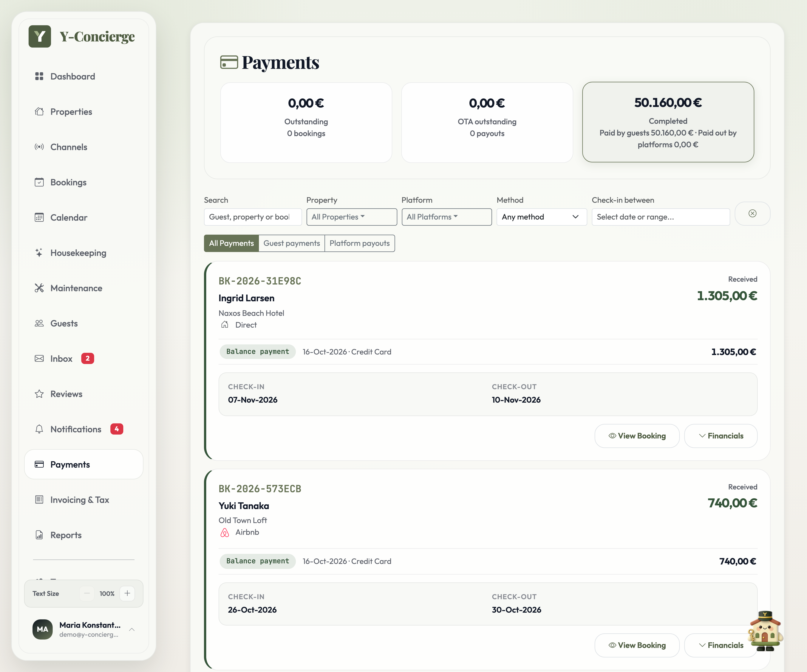
Task: Open booking reference BK-2026-573ECB
Action: tap(260, 489)
